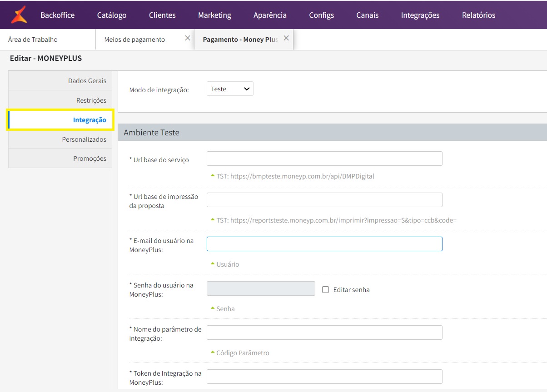Close the Pagamento - Money Plus tab
The height and width of the screenshot is (392, 547).
286,39
